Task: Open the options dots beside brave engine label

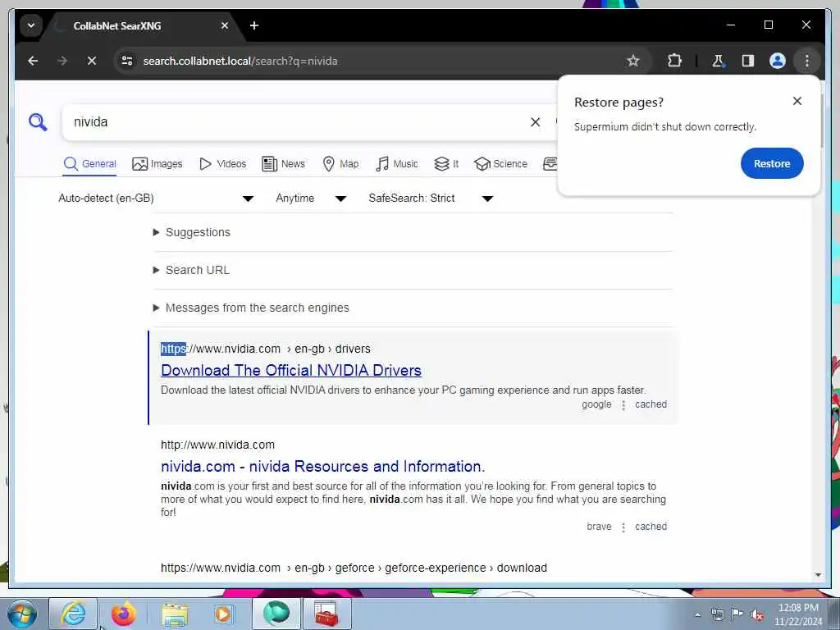Action: 623,527
